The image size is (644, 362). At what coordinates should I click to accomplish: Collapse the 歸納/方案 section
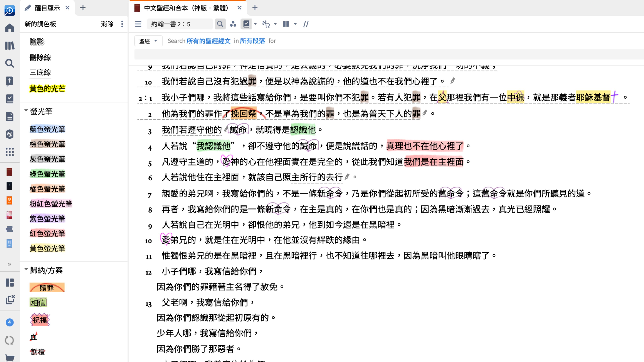click(26, 269)
